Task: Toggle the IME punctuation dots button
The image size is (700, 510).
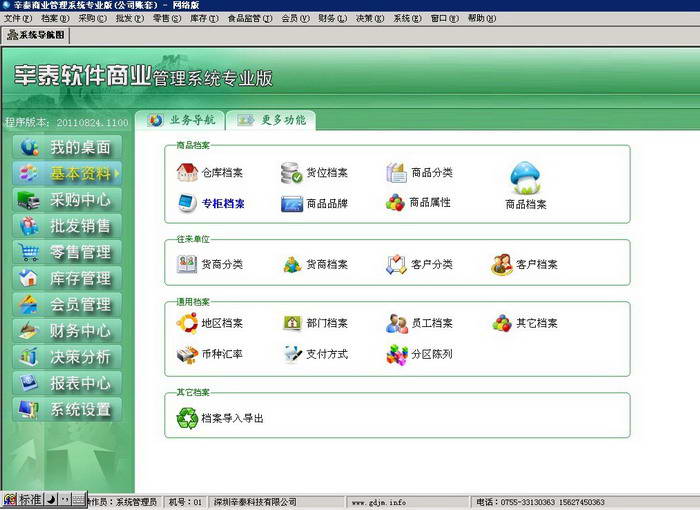Action: [65, 499]
